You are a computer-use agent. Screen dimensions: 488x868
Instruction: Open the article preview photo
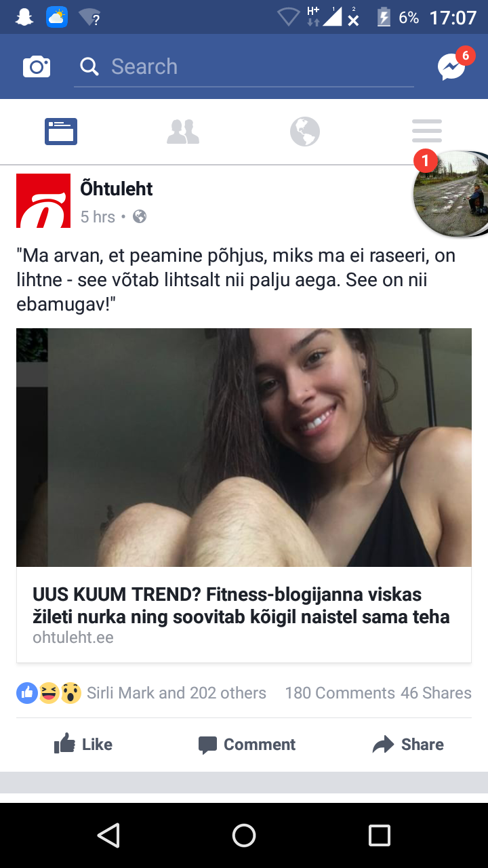click(x=244, y=448)
